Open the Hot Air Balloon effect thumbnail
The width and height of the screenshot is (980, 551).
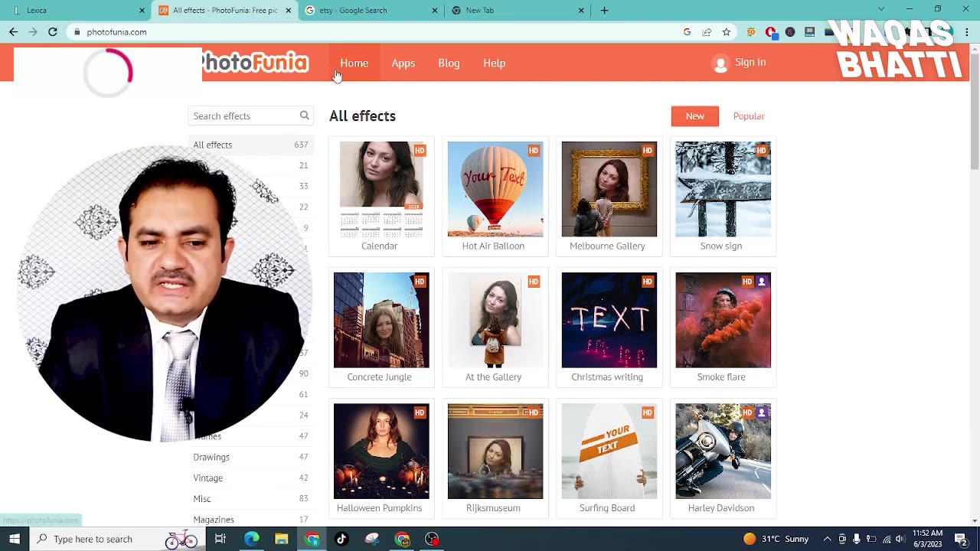495,197
